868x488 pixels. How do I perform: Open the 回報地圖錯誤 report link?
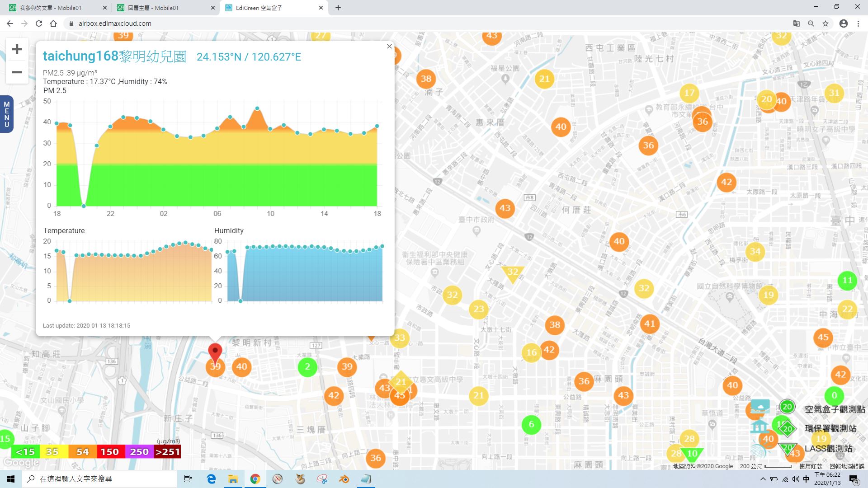[847, 466]
